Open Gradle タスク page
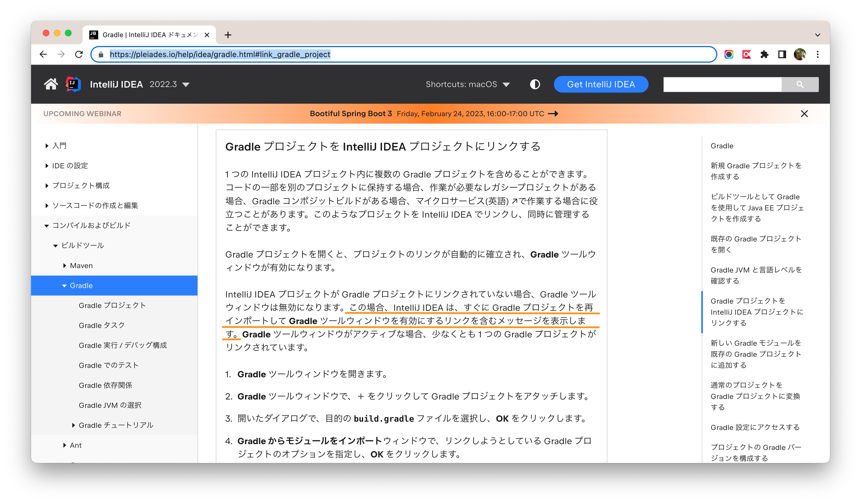 pos(102,325)
